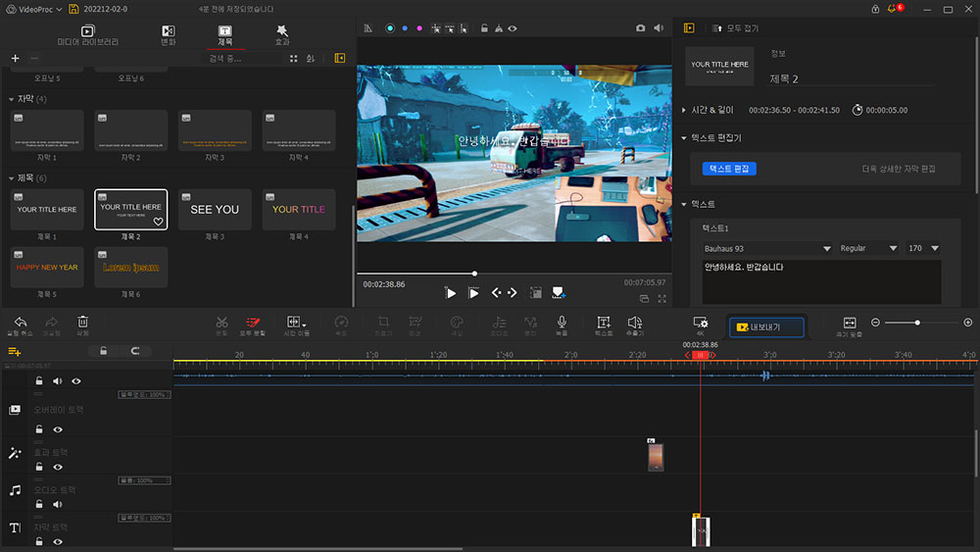Switch to the 변화 transitions tab
This screenshot has width=980, height=552.
[x=169, y=35]
